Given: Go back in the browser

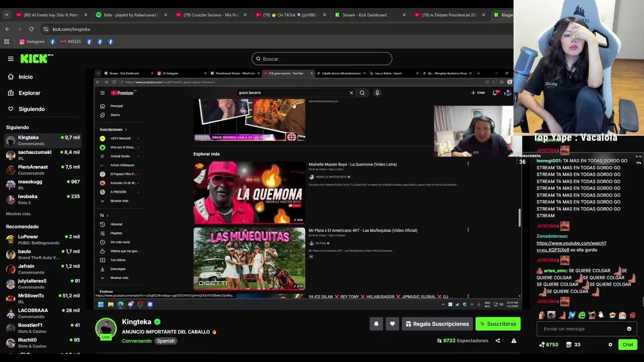Looking at the screenshot, I should [7, 29].
